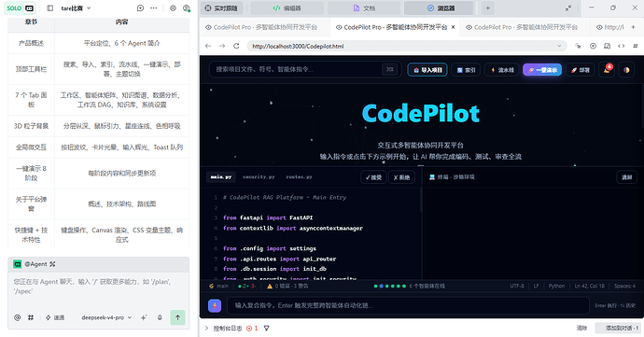Focus the Agent chat message box
The height and width of the screenshot is (337, 644).
[98, 287]
